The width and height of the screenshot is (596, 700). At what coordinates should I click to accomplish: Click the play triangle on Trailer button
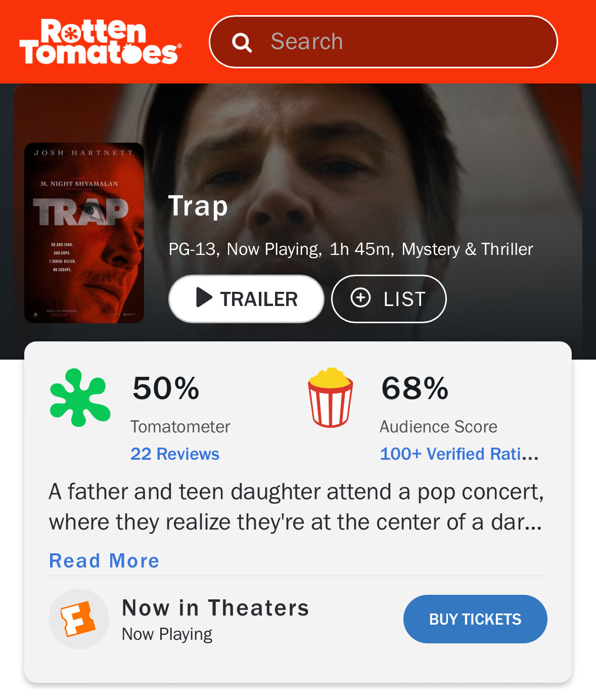(204, 298)
